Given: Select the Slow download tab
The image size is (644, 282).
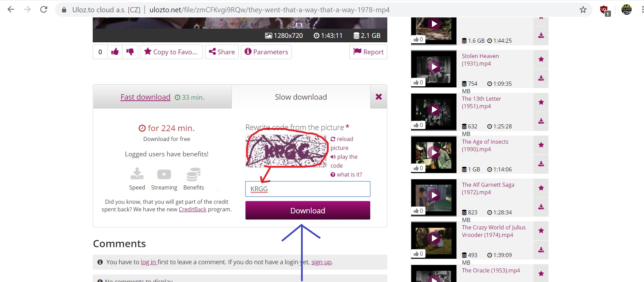Looking at the screenshot, I should 301,97.
